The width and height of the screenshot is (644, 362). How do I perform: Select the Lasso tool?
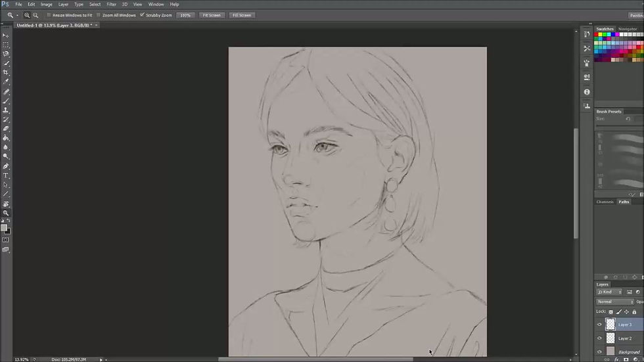pos(6,54)
